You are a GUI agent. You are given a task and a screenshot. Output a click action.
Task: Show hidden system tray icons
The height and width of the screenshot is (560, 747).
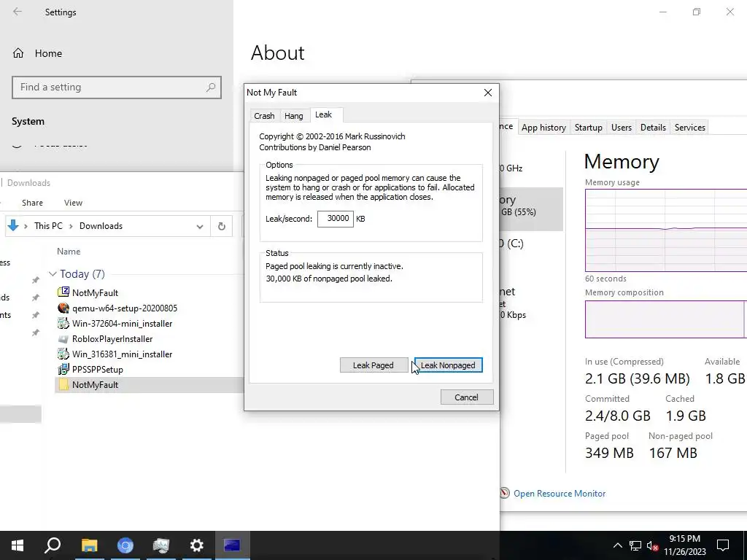pyautogui.click(x=617, y=545)
